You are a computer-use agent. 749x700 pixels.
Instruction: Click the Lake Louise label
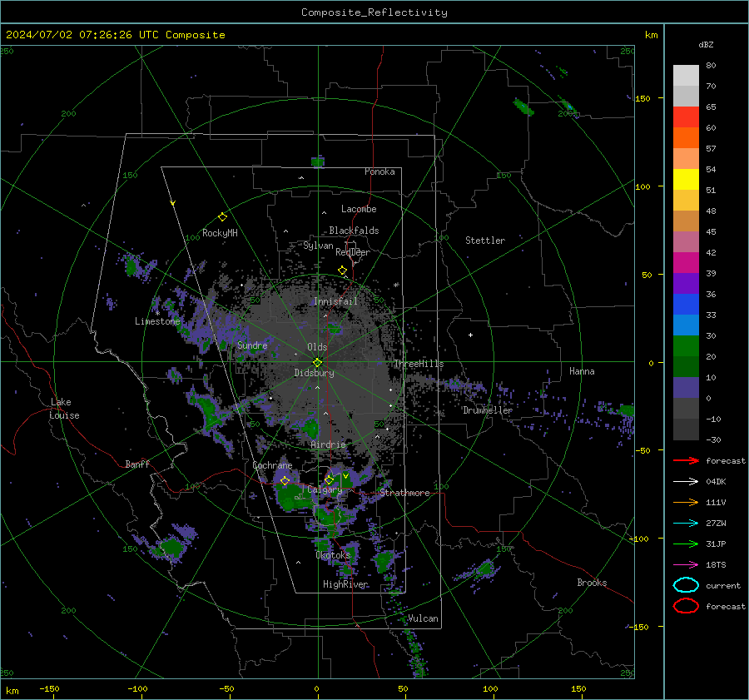[x=64, y=409]
